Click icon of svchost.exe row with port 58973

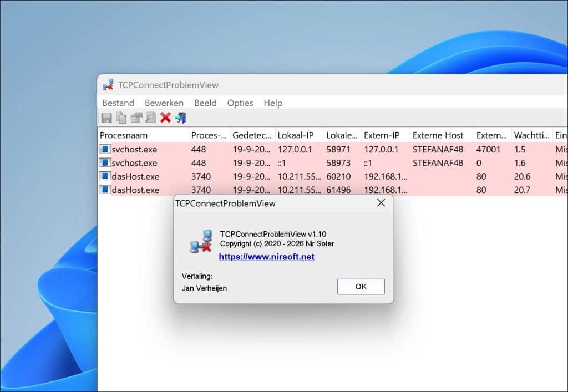pyautogui.click(x=105, y=162)
